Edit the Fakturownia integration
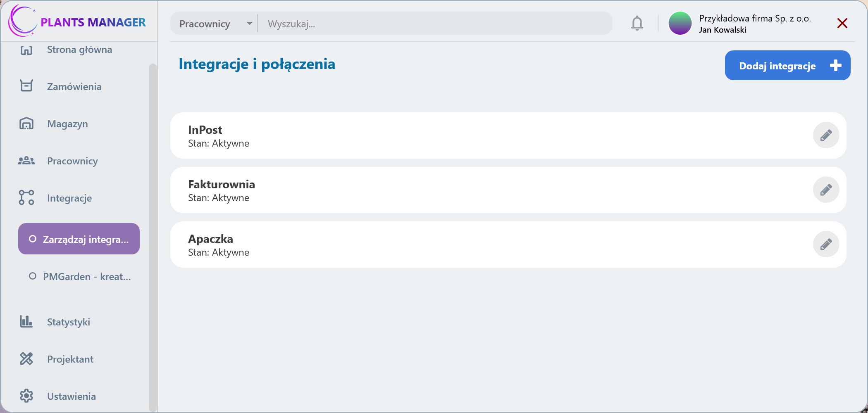Screen dimensions: 868x413 825,190
